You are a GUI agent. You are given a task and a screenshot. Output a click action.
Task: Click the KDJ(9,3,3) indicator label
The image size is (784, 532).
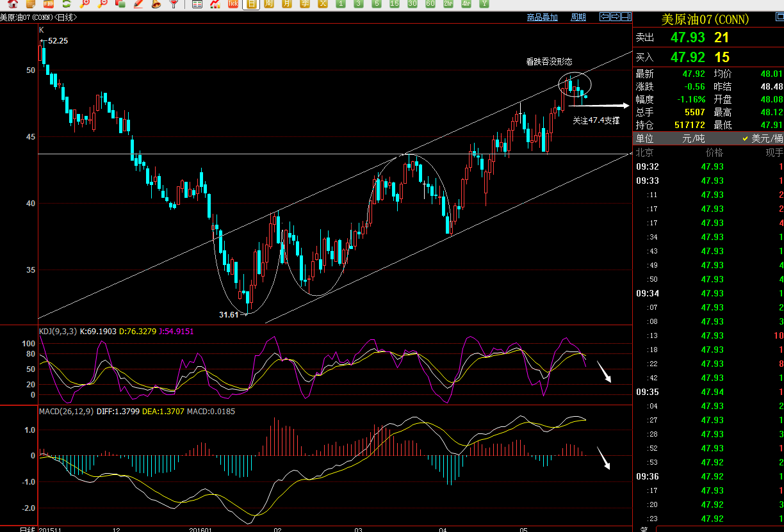(58, 331)
